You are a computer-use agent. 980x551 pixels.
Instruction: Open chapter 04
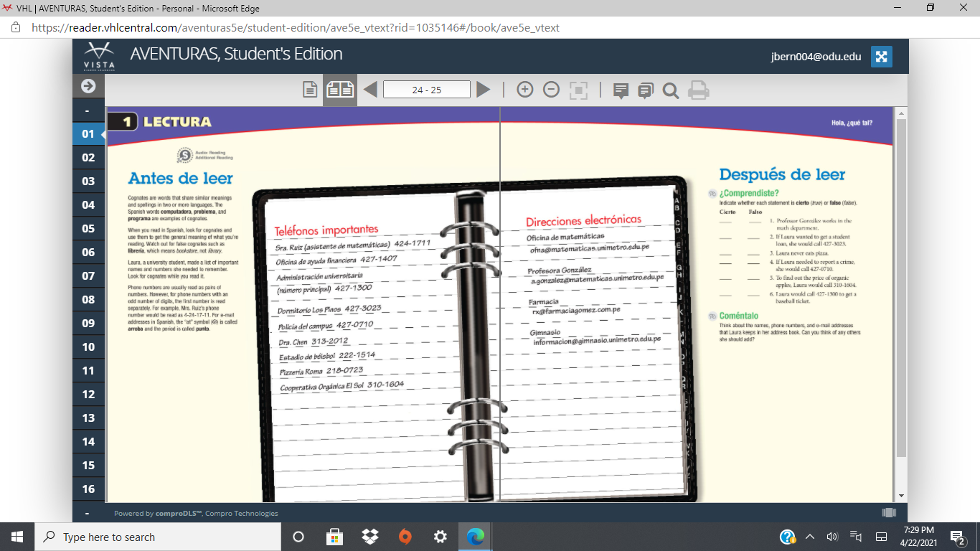pyautogui.click(x=88, y=205)
